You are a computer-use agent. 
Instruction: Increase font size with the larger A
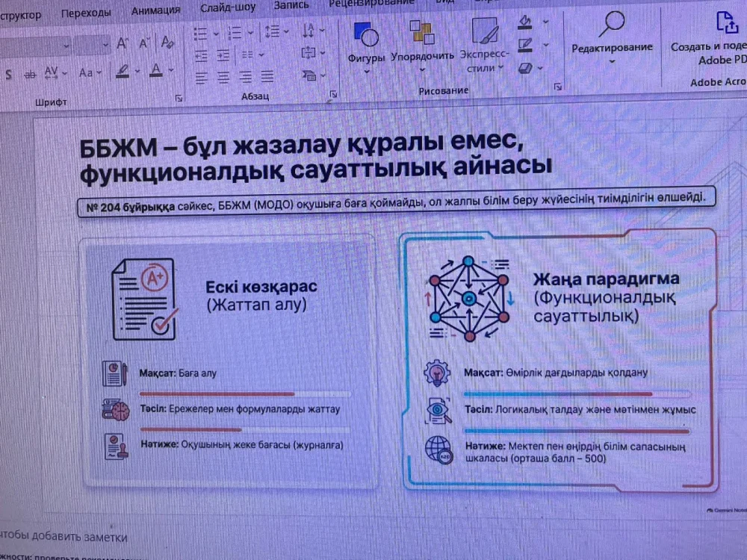[x=123, y=43]
